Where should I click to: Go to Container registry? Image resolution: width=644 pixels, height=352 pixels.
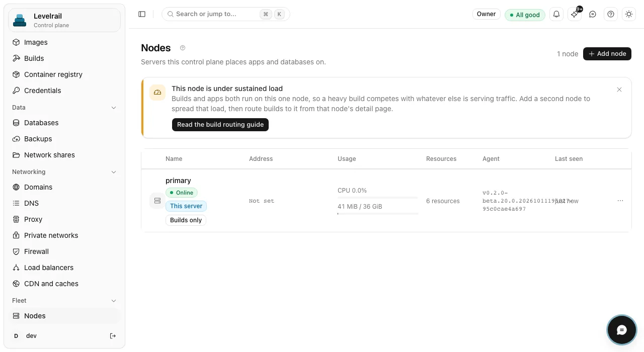(64, 74)
